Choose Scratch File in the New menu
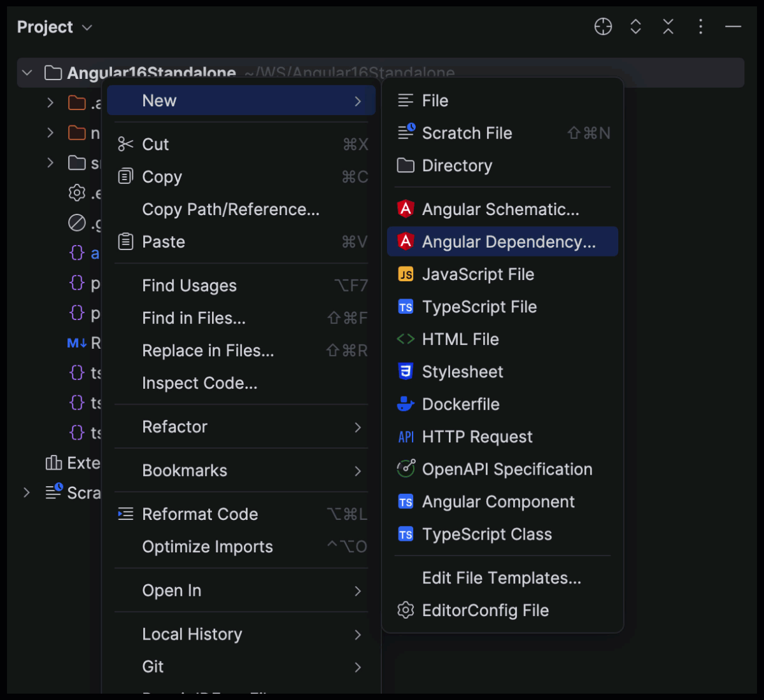764x700 pixels. (x=467, y=133)
